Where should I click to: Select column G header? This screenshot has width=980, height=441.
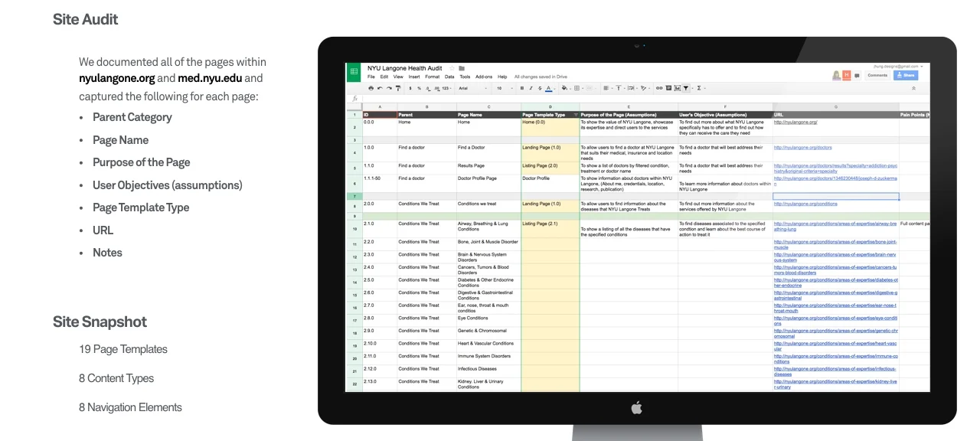[835, 106]
